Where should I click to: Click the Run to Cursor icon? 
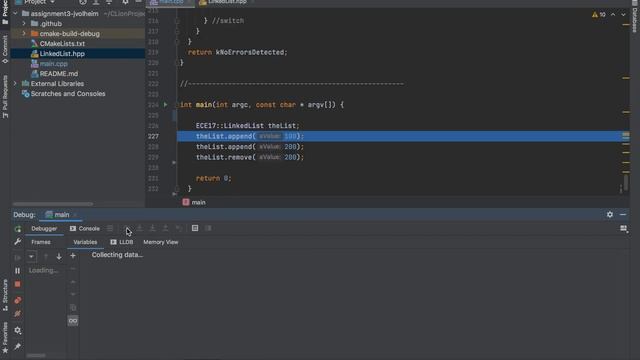(179, 228)
